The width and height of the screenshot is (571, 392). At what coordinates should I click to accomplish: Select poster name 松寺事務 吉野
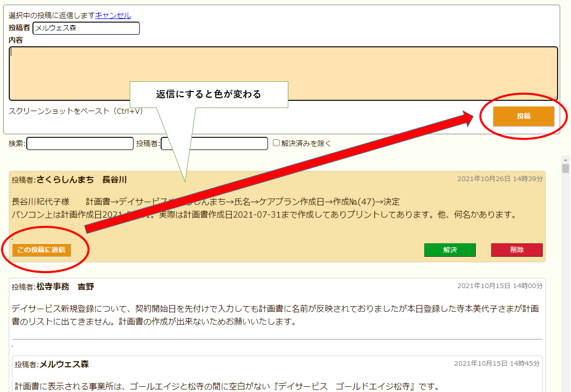point(65,287)
